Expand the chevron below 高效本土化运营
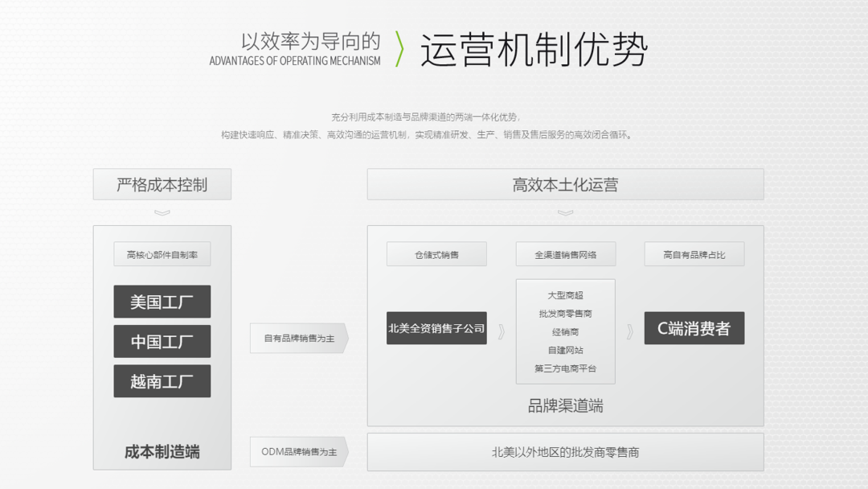This screenshot has width=868, height=489. tap(565, 212)
